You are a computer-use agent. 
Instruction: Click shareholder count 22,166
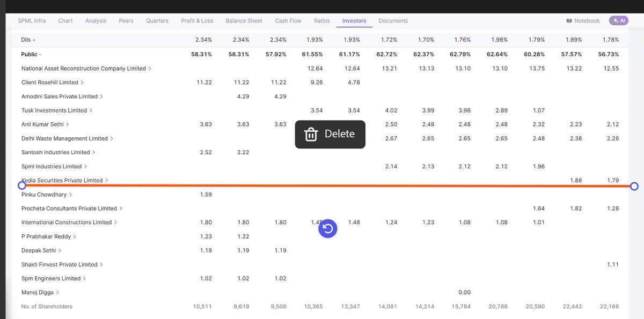pos(609,307)
